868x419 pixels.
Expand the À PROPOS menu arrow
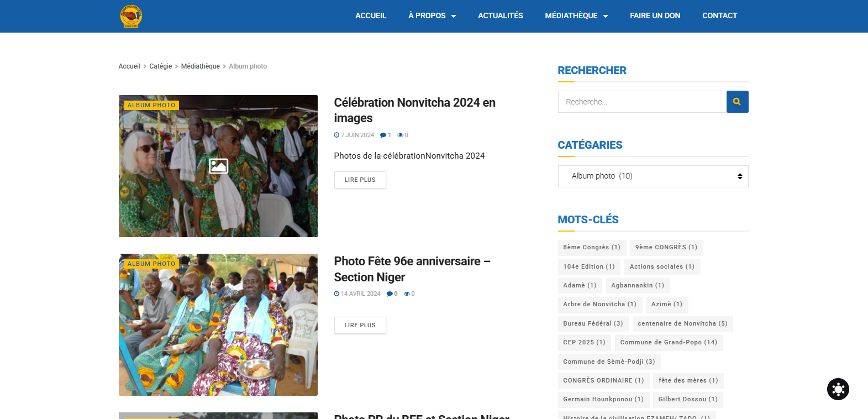(x=454, y=16)
